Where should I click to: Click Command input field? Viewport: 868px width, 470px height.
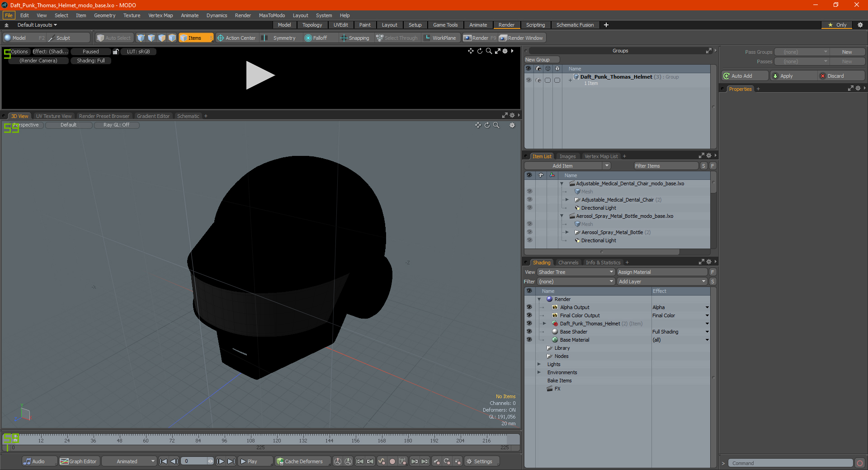point(790,463)
